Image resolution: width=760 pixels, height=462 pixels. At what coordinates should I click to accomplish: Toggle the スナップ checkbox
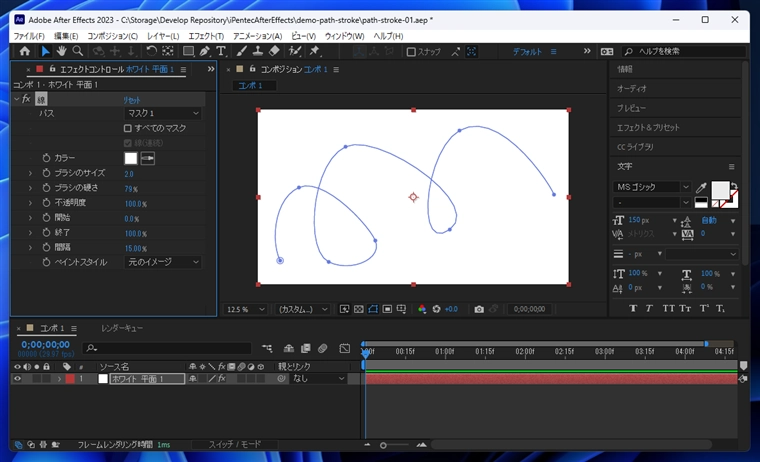[411, 52]
